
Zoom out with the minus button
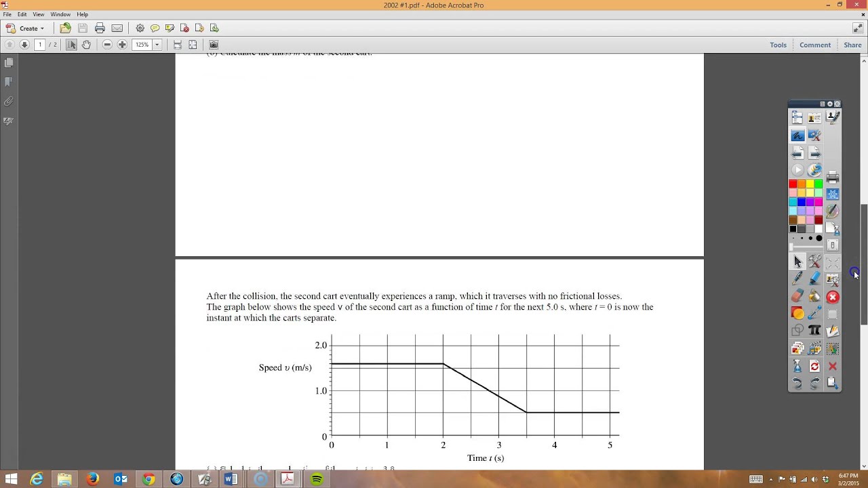pos(107,45)
